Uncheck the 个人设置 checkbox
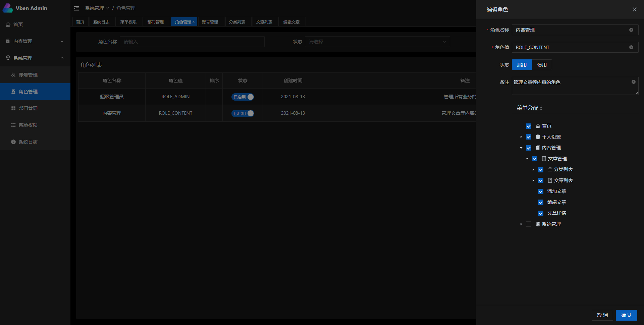This screenshot has height=325, width=644. pyautogui.click(x=529, y=137)
